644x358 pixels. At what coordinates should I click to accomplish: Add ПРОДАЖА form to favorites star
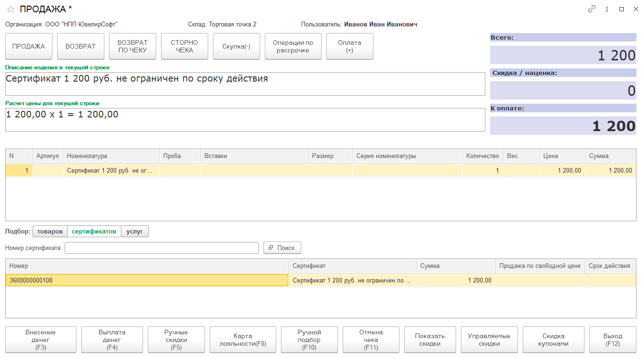coord(10,9)
